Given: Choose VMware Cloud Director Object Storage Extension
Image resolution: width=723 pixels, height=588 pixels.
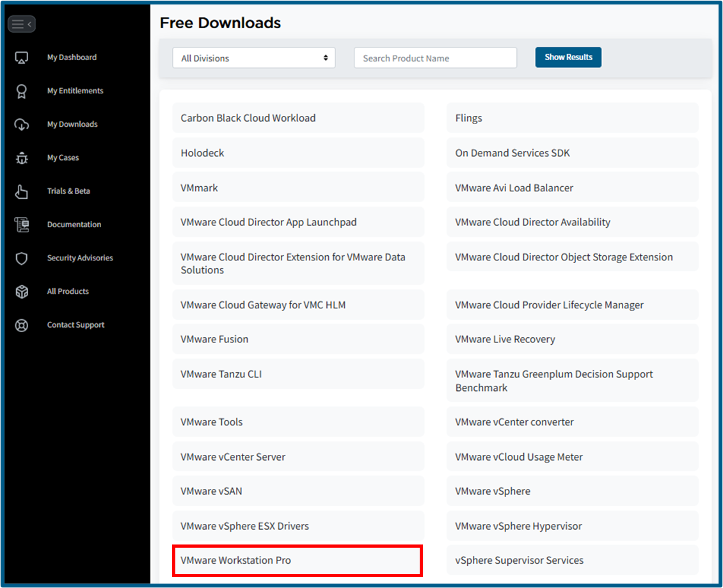Looking at the screenshot, I should [572, 257].
